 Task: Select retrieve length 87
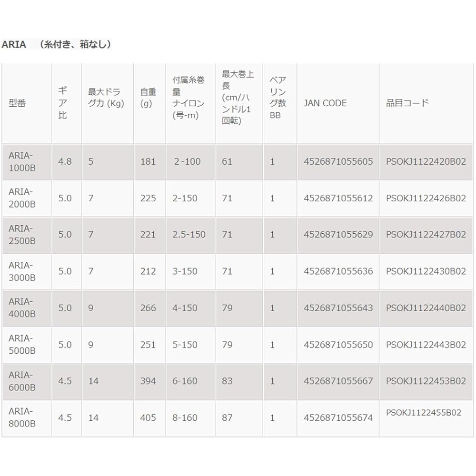[x=227, y=418]
